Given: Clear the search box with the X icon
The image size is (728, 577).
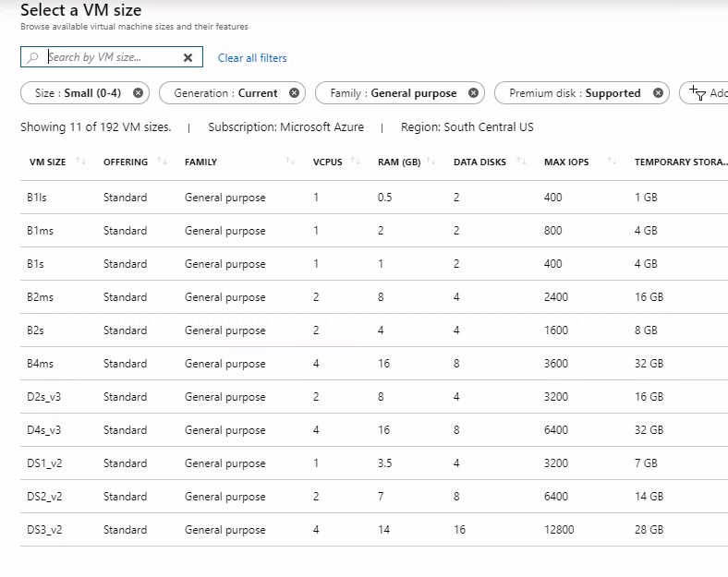Looking at the screenshot, I should 188,57.
